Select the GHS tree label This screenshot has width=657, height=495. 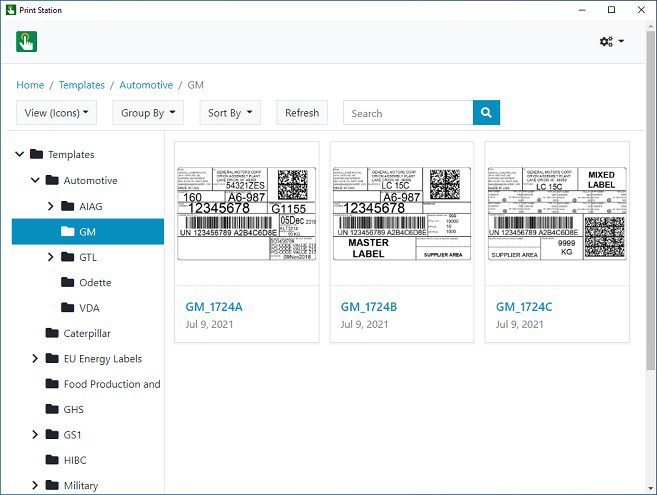pos(73,409)
